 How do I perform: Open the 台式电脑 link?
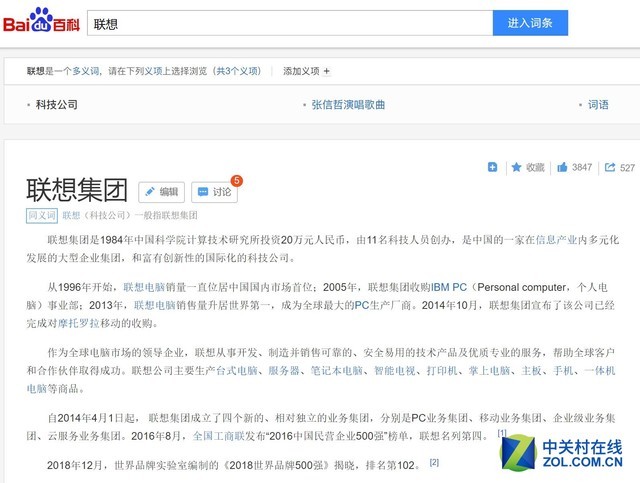237,370
